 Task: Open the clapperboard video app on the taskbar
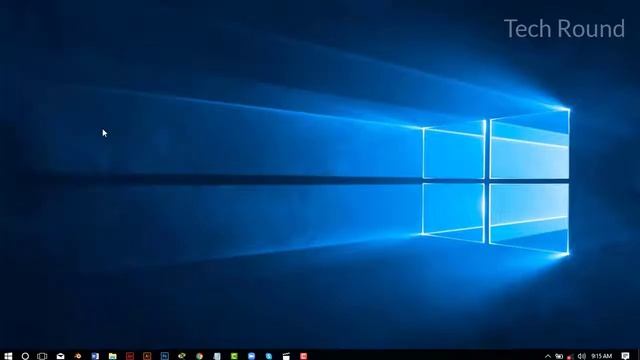coord(286,356)
